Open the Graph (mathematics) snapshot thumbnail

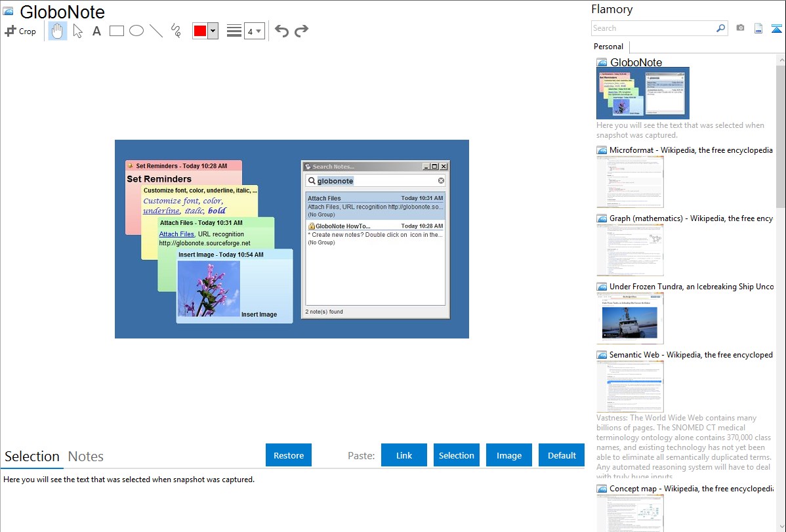click(630, 250)
